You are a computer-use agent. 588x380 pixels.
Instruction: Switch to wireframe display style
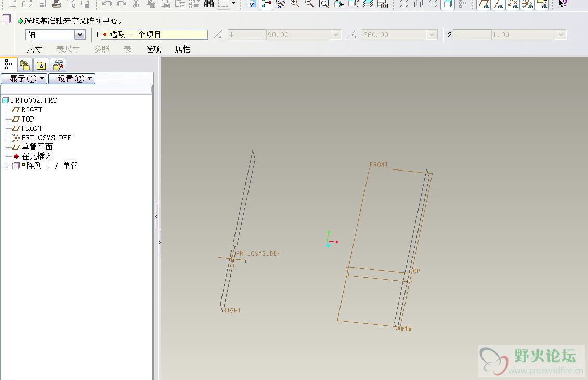tap(404, 3)
